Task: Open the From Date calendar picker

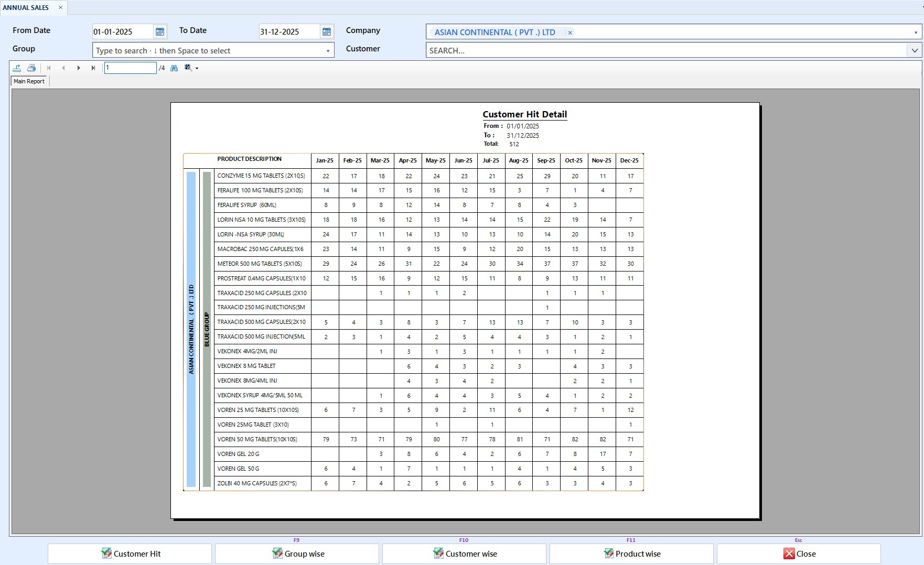Action: (x=160, y=32)
